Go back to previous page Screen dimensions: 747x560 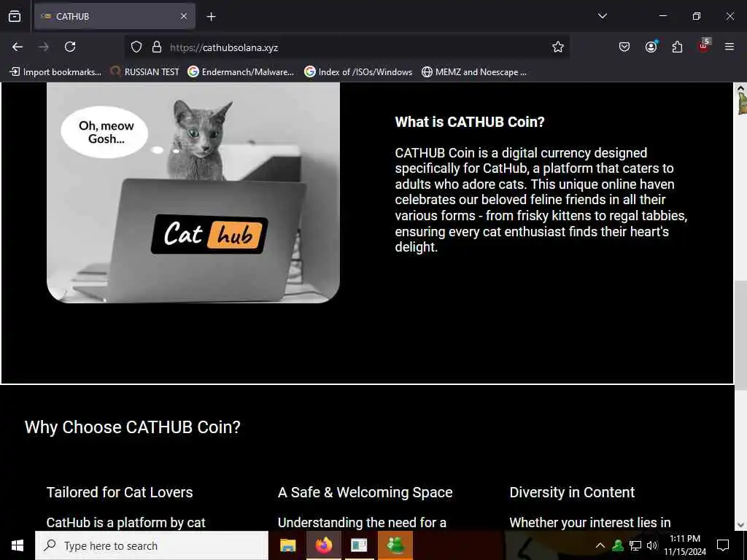click(18, 47)
